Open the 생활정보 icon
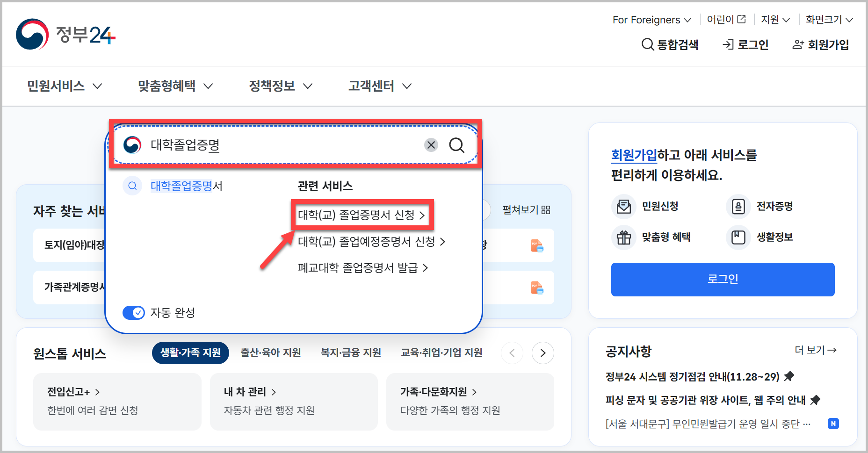 click(738, 237)
